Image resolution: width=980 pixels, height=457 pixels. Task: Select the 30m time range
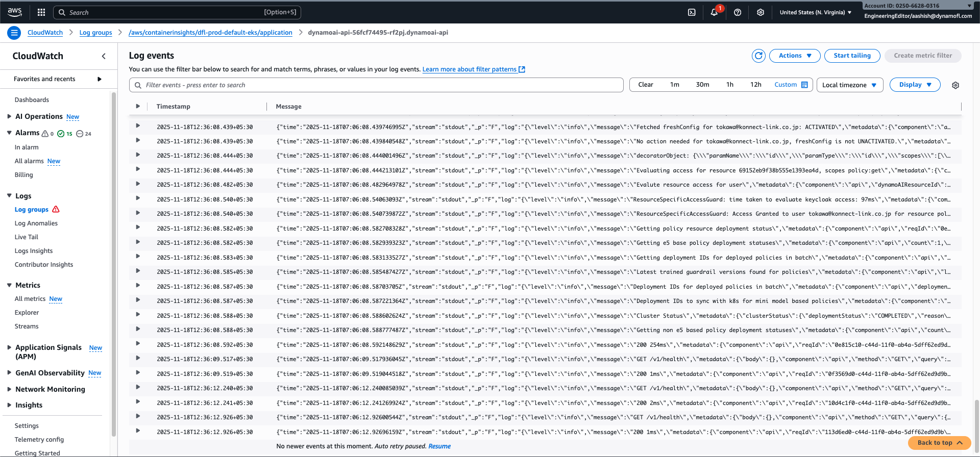pos(702,85)
